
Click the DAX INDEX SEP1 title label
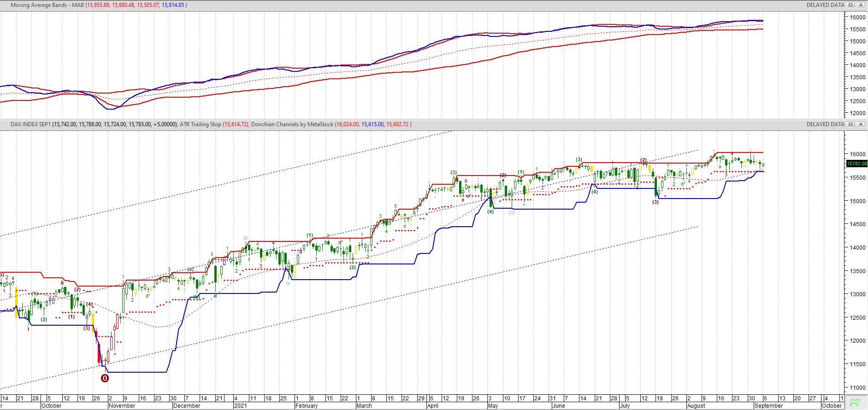tap(30, 124)
